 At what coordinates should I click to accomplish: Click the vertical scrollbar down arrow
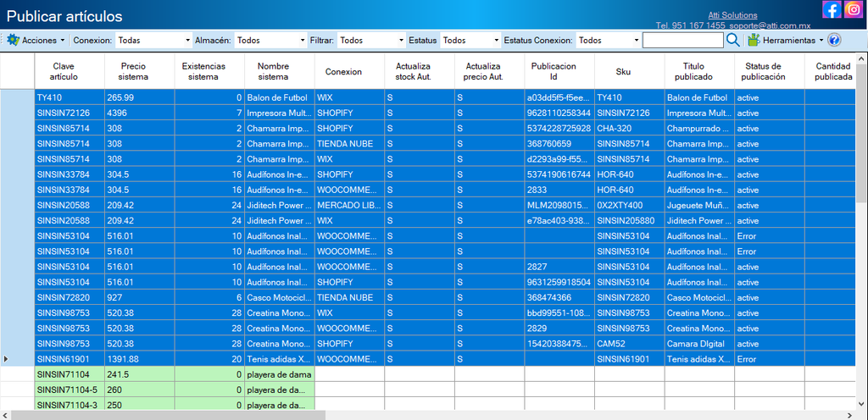pos(861,405)
